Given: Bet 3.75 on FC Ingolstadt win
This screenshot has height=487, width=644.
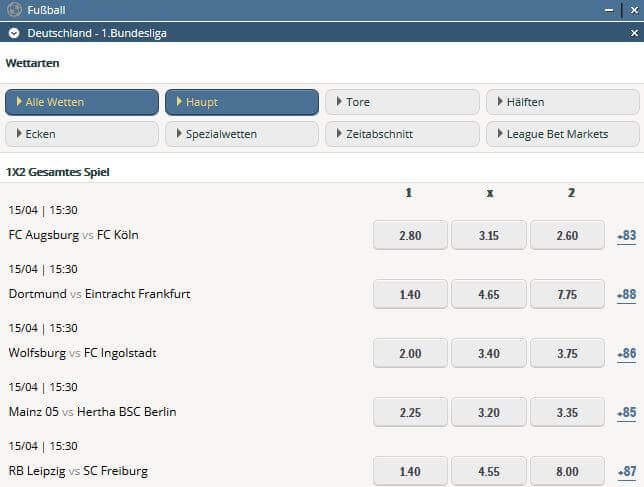Looking at the screenshot, I should click(567, 353).
